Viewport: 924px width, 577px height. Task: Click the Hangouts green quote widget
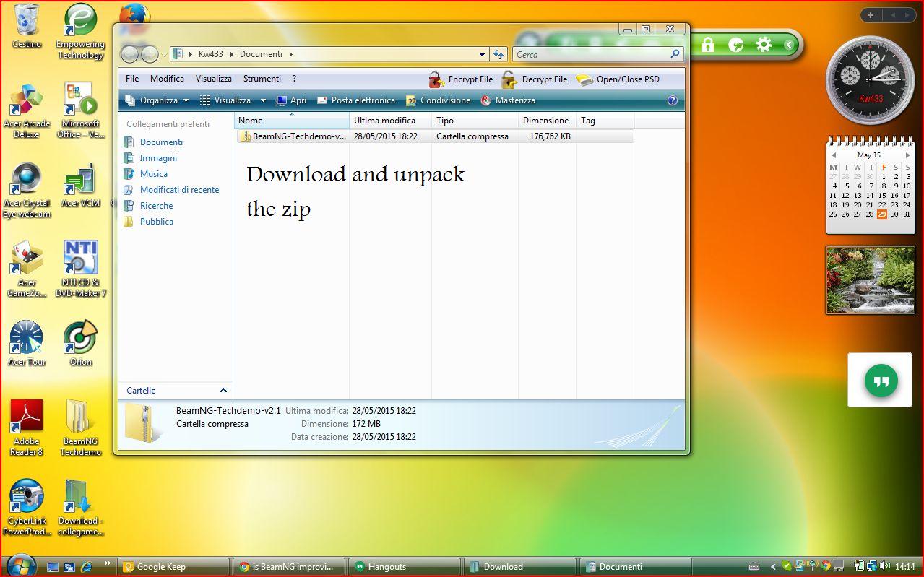[881, 381]
